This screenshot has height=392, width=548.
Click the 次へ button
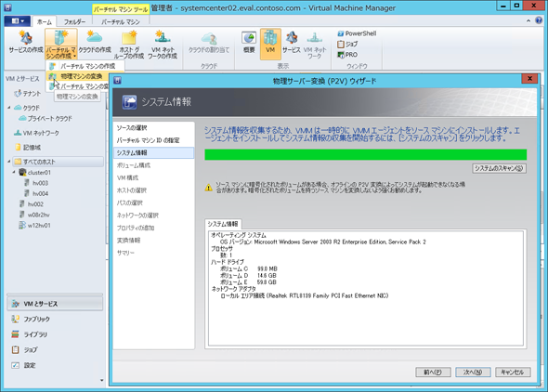473,372
